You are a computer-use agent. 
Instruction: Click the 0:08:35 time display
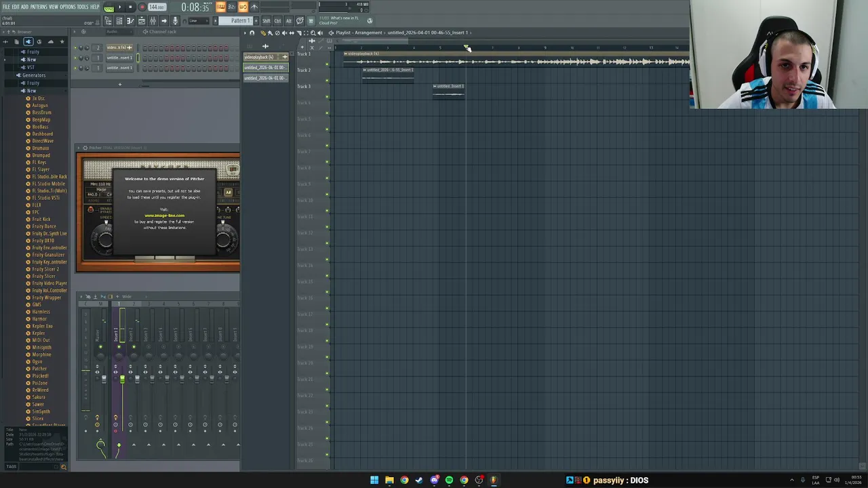tap(195, 7)
